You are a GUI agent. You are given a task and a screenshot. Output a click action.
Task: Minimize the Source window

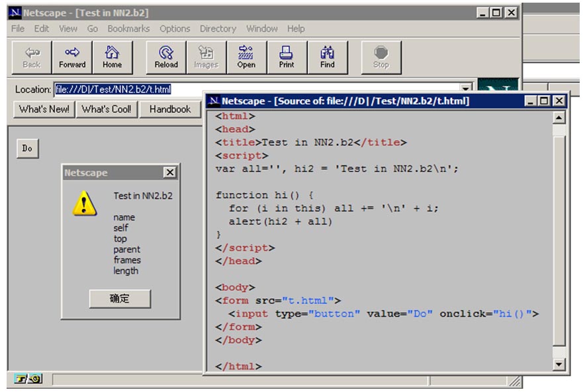[530, 100]
